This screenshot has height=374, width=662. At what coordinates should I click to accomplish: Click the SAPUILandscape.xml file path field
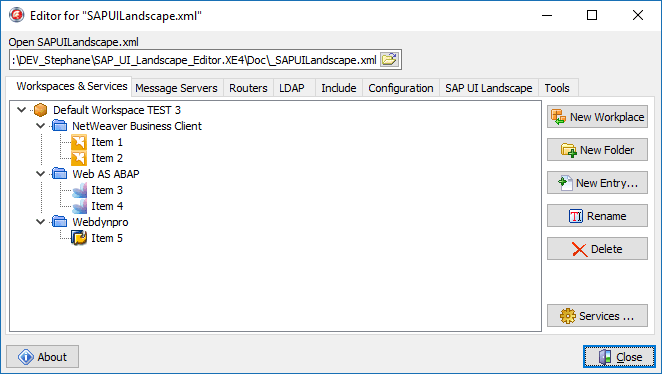click(195, 60)
